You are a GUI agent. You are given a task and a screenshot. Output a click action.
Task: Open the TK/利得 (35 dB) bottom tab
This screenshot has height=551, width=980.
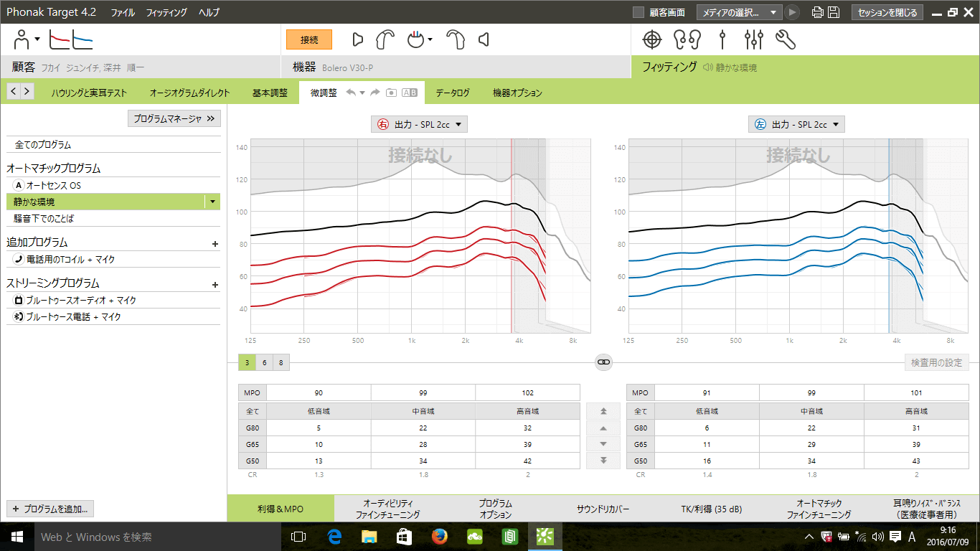(711, 509)
